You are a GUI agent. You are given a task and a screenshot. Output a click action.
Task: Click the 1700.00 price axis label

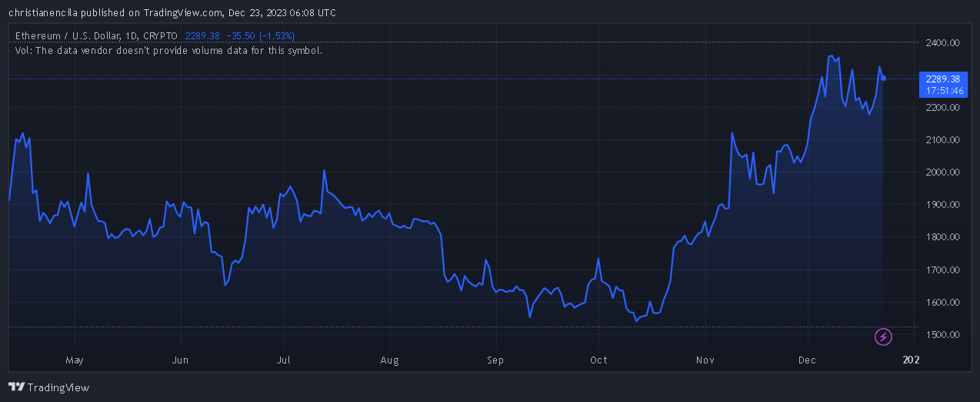(942, 270)
